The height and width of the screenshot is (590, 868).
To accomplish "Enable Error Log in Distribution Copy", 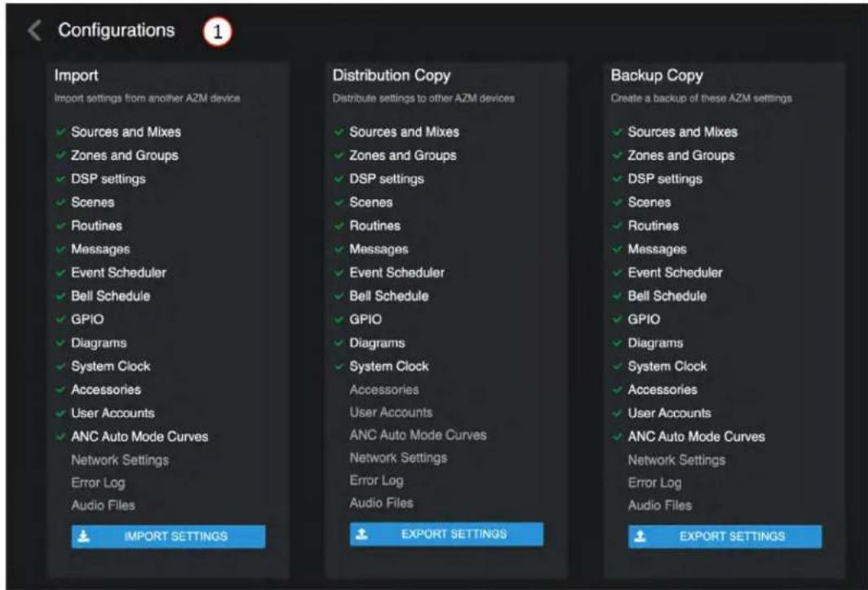I will 376,481.
